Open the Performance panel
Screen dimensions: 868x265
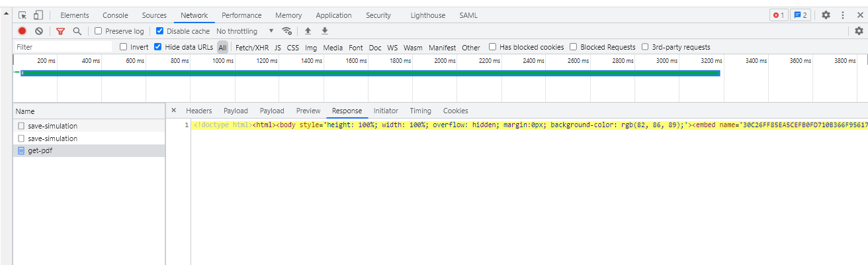(241, 15)
